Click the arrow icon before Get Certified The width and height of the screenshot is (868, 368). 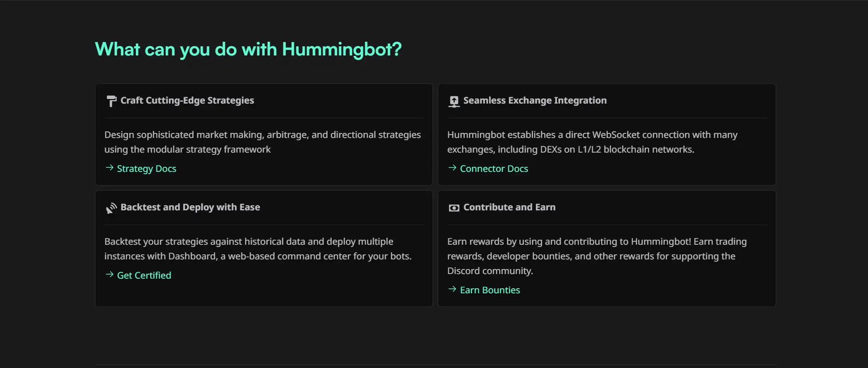pos(109,275)
